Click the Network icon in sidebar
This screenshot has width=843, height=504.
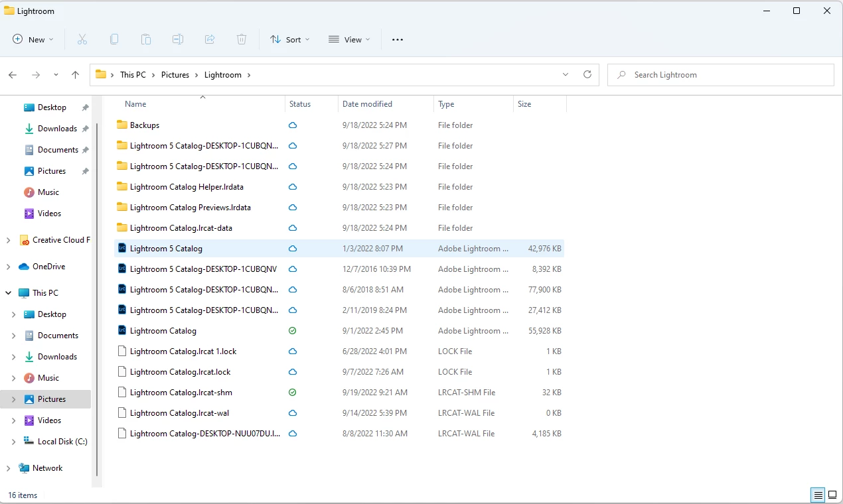(x=24, y=468)
